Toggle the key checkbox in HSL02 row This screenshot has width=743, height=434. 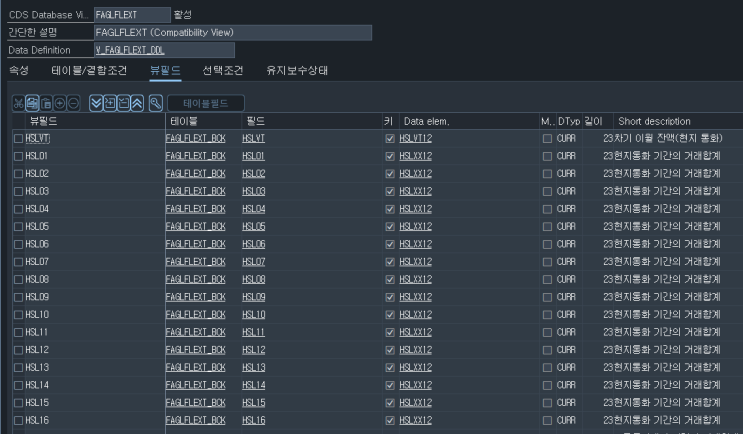coord(390,174)
